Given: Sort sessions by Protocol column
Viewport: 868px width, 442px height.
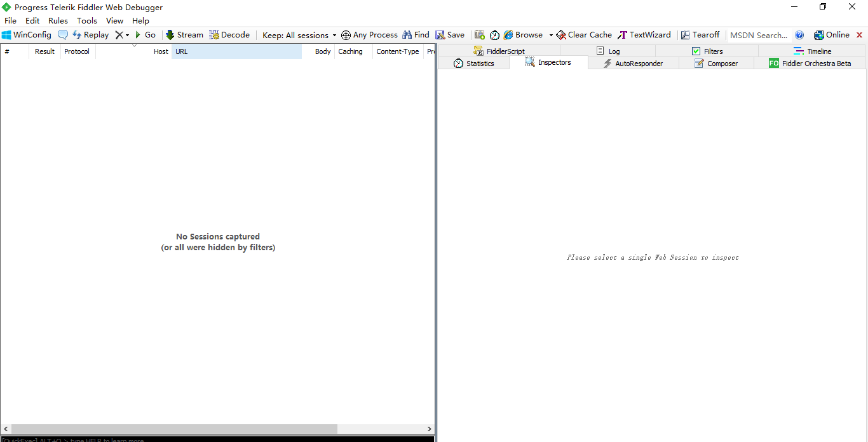Looking at the screenshot, I should click(x=78, y=51).
